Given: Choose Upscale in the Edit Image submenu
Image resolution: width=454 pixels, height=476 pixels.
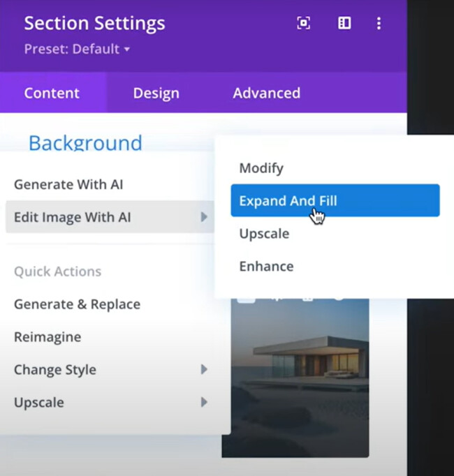Looking at the screenshot, I should [x=264, y=234].
